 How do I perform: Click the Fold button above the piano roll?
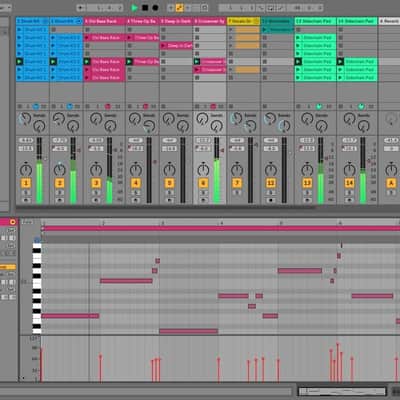(x=27, y=222)
